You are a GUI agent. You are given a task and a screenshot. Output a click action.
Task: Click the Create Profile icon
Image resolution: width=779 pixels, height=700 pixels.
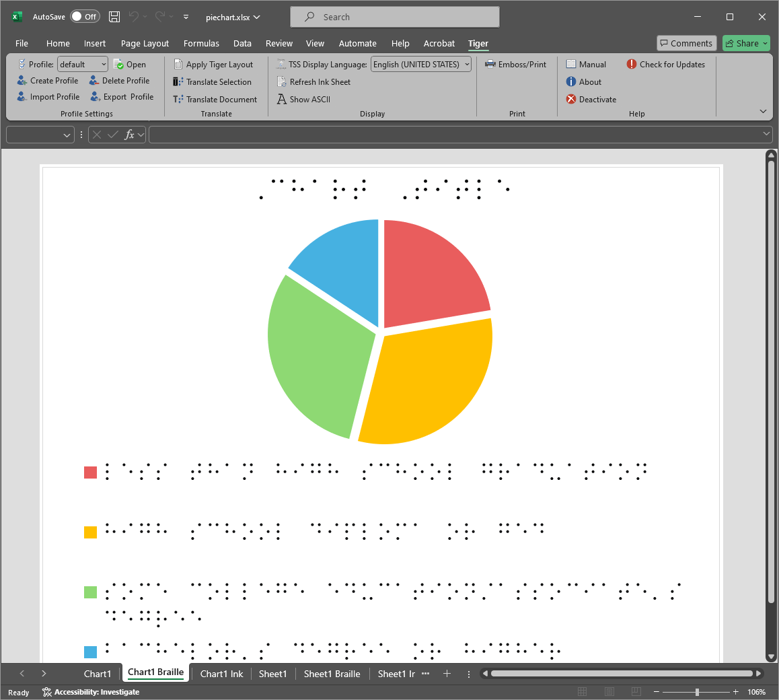click(22, 81)
